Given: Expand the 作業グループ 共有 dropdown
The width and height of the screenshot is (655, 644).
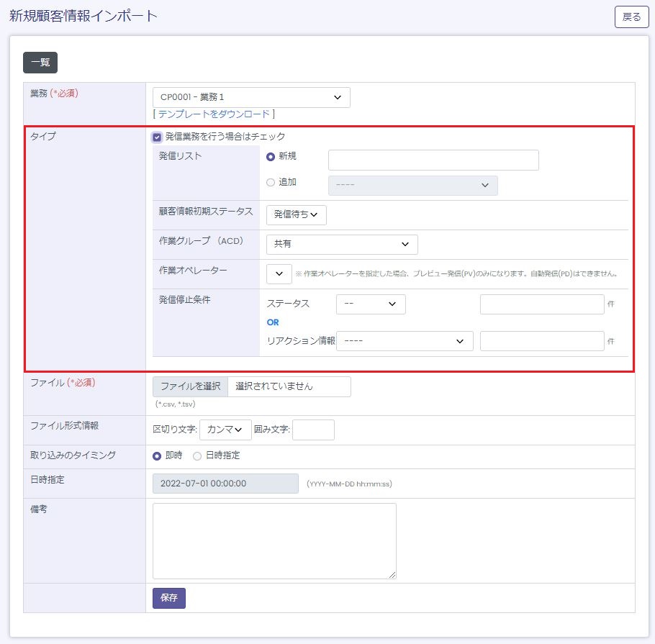Looking at the screenshot, I should [x=342, y=245].
